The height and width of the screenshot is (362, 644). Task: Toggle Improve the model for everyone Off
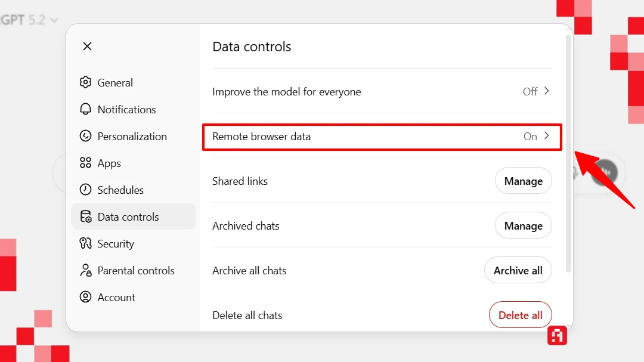click(x=530, y=91)
